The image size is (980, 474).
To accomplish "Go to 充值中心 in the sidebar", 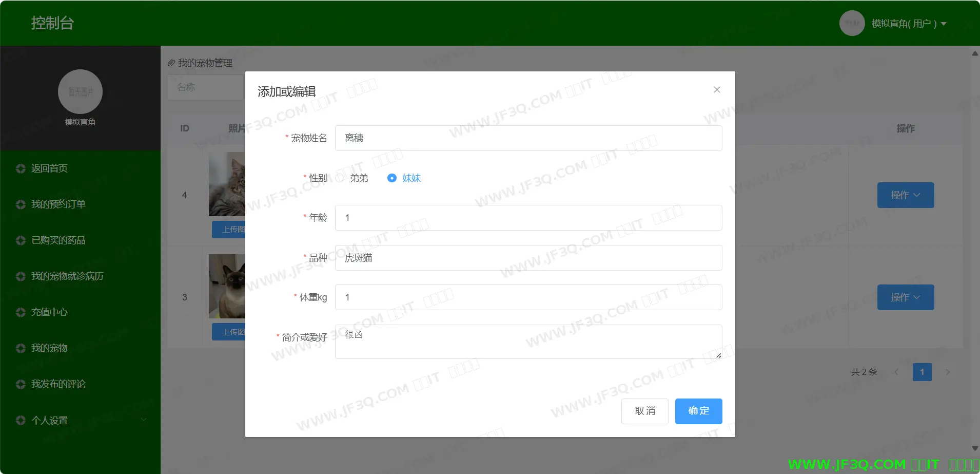I will [49, 312].
